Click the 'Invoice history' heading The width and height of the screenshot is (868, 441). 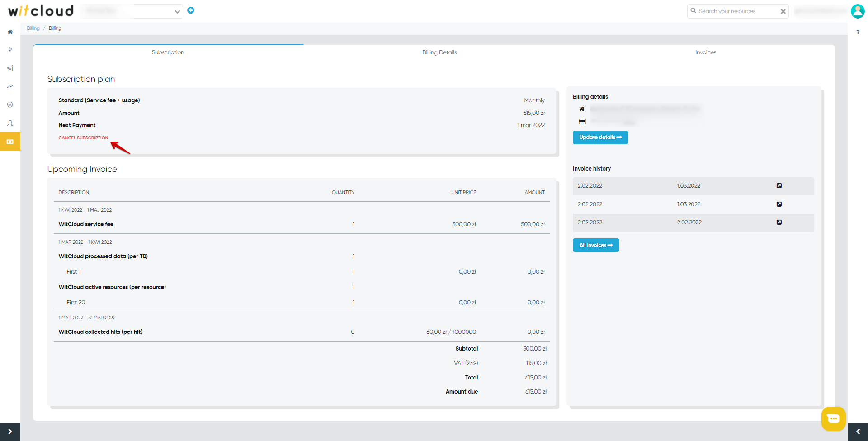pos(592,169)
